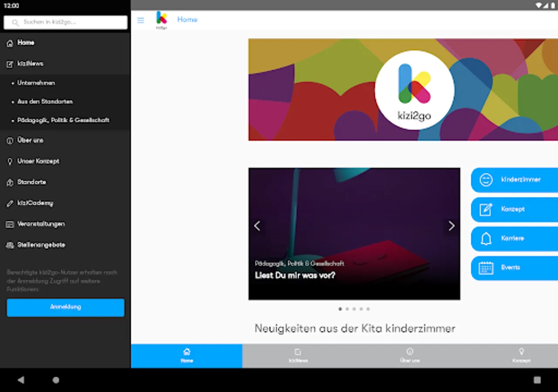Click the Stellenangebote people icon
This screenshot has height=392, width=558.
[x=10, y=245]
